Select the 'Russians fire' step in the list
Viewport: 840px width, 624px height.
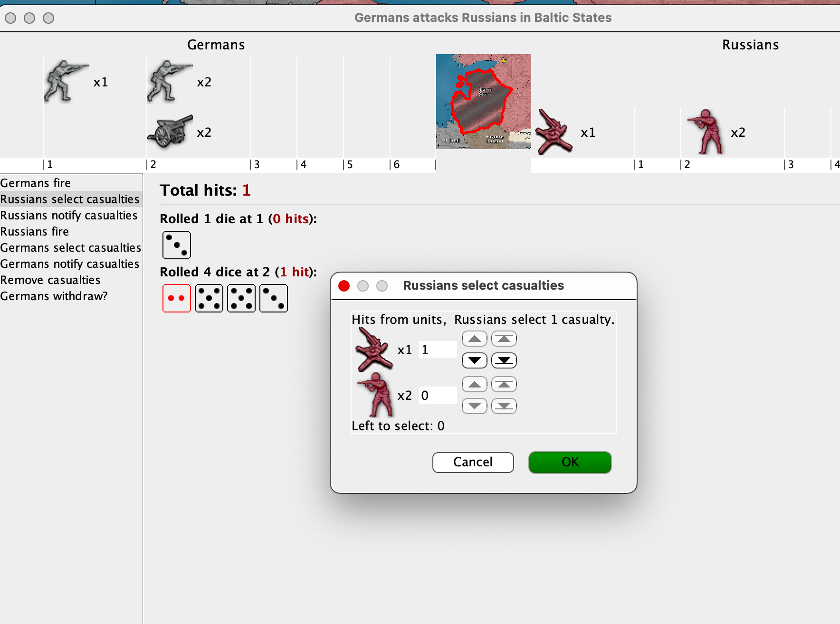pyautogui.click(x=35, y=232)
